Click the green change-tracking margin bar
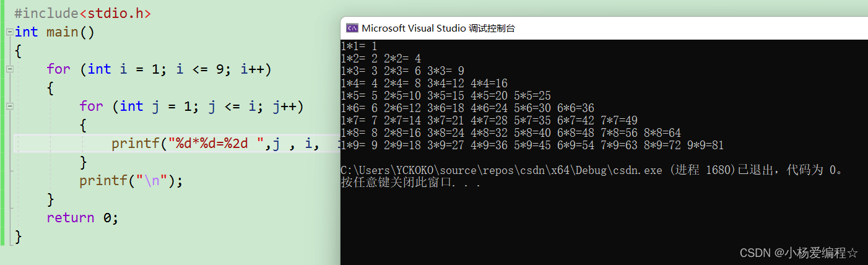 (x=2, y=124)
